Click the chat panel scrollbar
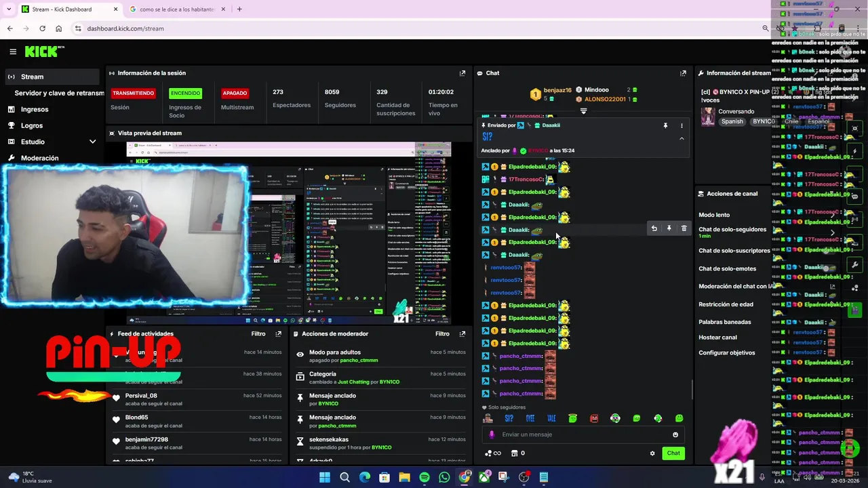868x488 pixels. [x=692, y=390]
